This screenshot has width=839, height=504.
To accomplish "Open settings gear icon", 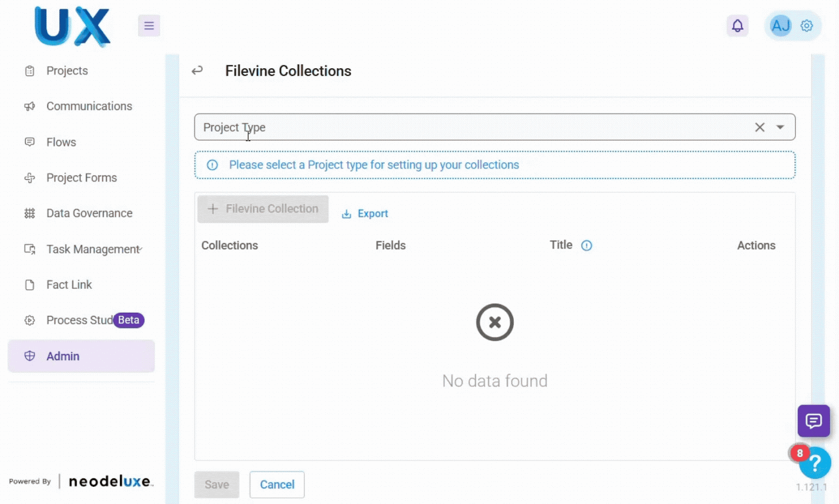I will (806, 26).
